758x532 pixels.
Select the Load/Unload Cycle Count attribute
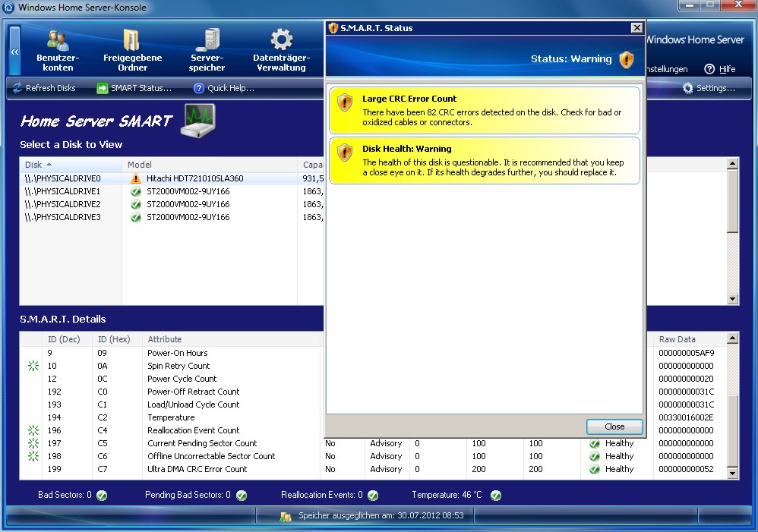[194, 405]
